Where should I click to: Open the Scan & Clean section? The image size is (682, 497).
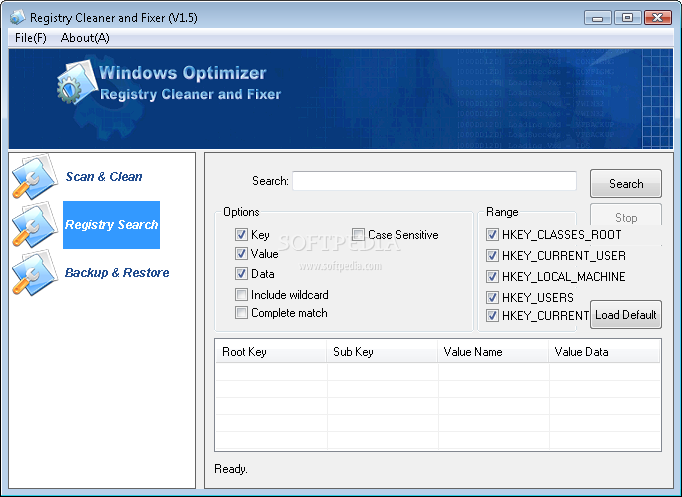pyautogui.click(x=104, y=177)
